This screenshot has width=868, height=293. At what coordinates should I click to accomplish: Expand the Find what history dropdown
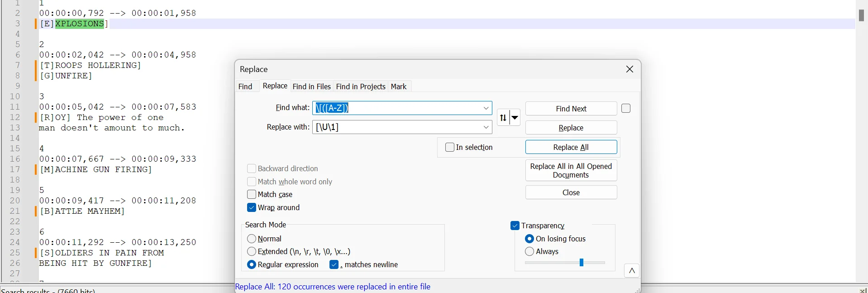[486, 108]
